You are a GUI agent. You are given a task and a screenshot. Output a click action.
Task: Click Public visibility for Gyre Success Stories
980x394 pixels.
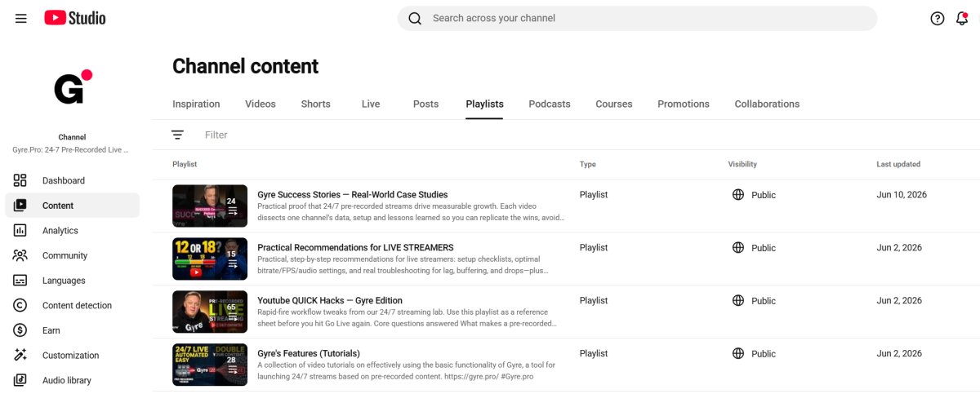tap(764, 195)
